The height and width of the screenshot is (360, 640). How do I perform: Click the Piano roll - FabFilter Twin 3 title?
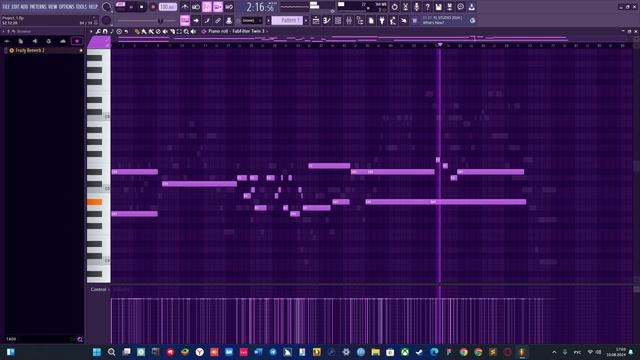click(236, 31)
